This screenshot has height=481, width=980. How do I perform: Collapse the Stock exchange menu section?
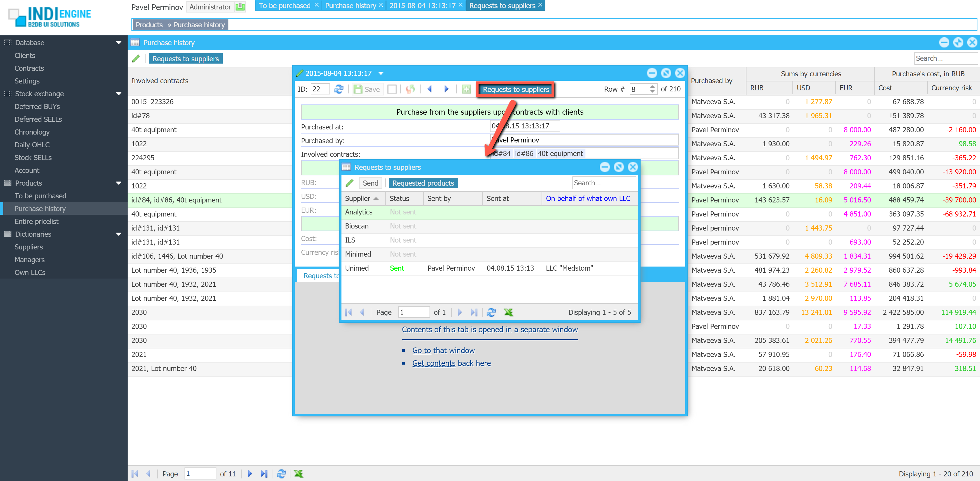118,94
